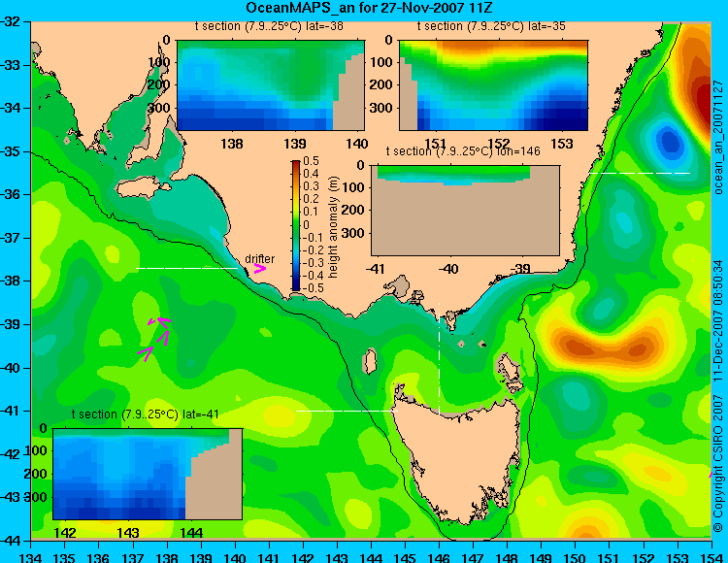Click the -40 tick label under the lon=146 inset
This screenshot has height=563, width=728.
(x=447, y=269)
